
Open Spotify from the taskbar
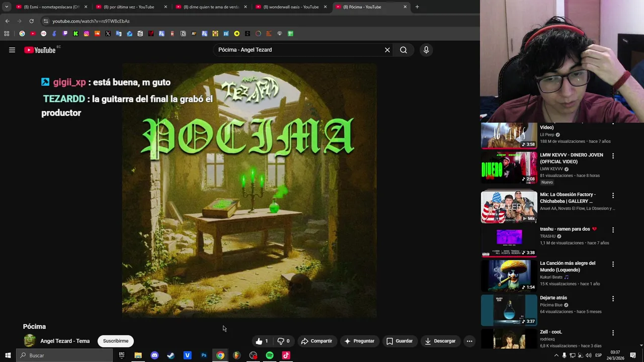(x=270, y=355)
